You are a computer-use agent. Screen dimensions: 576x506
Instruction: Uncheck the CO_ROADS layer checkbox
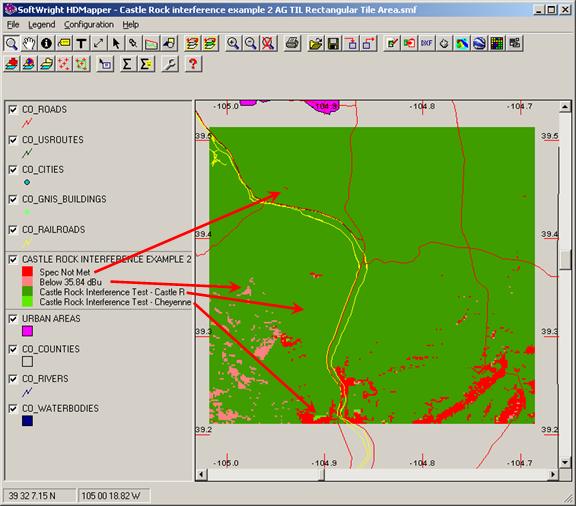pos(13,110)
